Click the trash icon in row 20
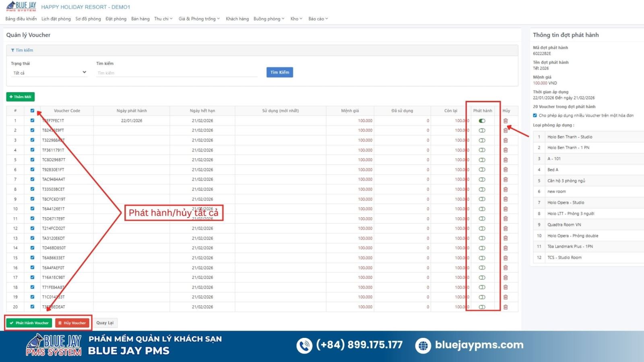Image resolution: width=644 pixels, height=362 pixels. tap(506, 307)
